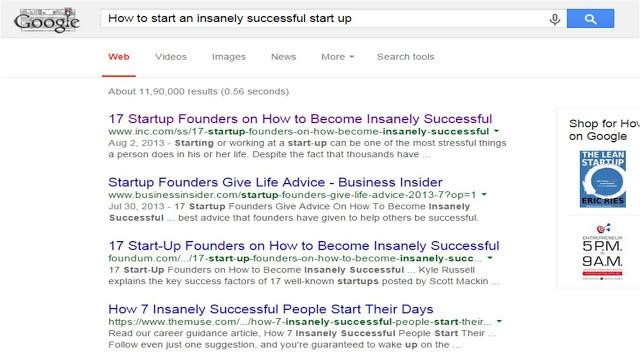Open the More dropdown menu
The height and width of the screenshot is (360, 640).
click(x=337, y=57)
